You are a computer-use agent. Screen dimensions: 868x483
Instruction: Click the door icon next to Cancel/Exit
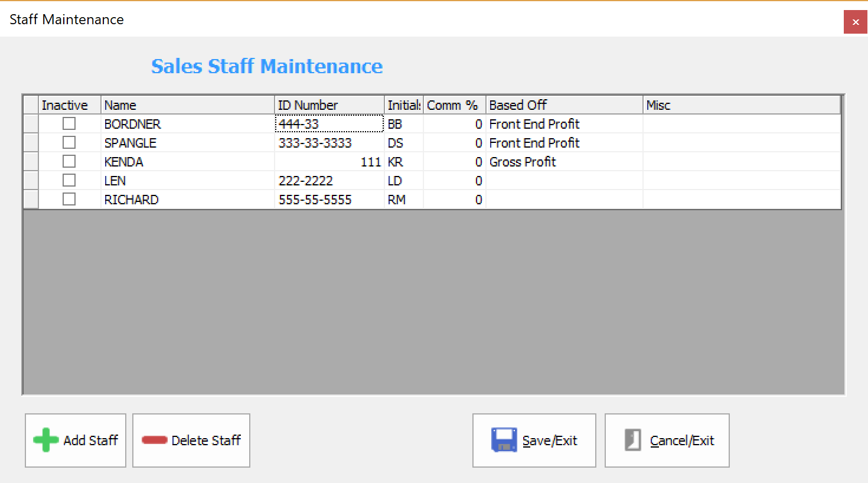(633, 439)
